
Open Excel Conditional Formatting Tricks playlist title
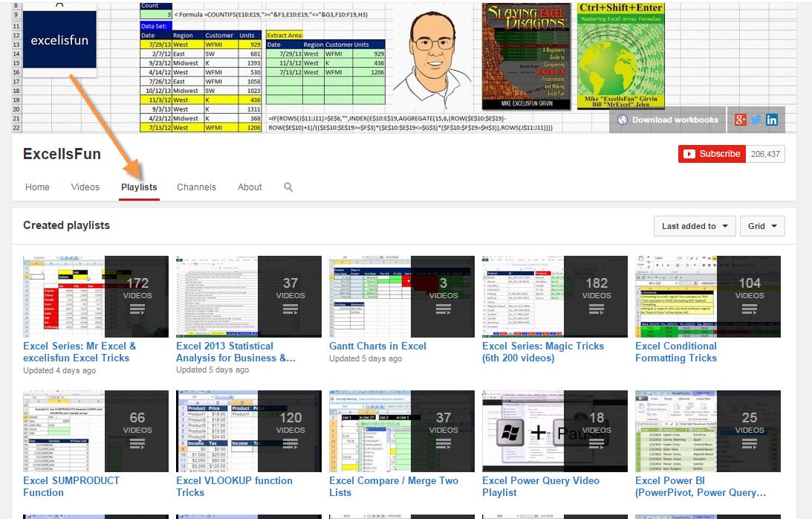click(676, 352)
